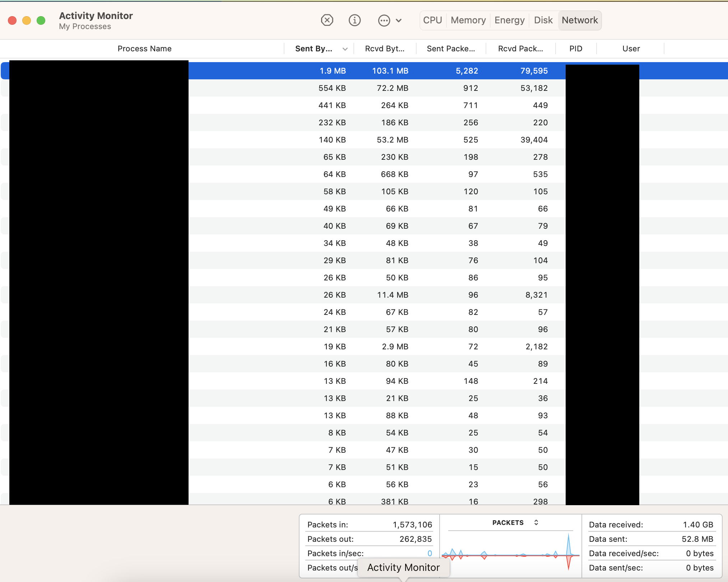Screen dimensions: 728x582
Task: Click the Inspect process info icon
Action: pos(354,20)
